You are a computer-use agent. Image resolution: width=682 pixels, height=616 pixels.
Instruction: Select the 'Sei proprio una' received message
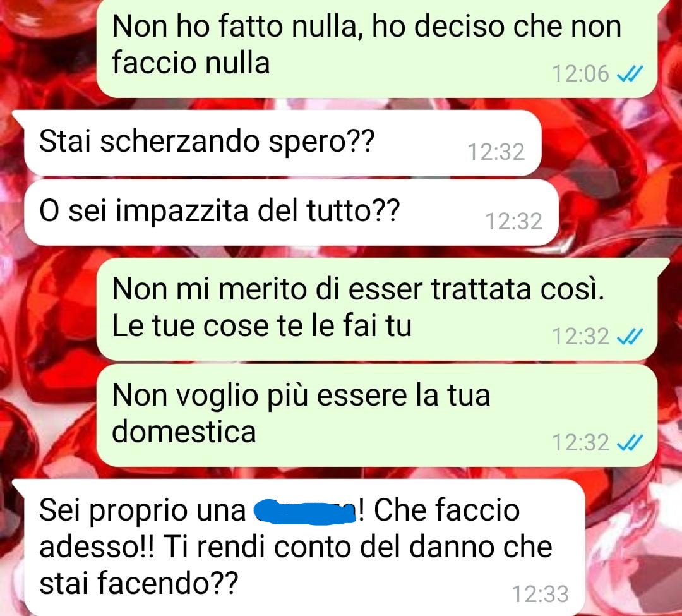point(304,547)
